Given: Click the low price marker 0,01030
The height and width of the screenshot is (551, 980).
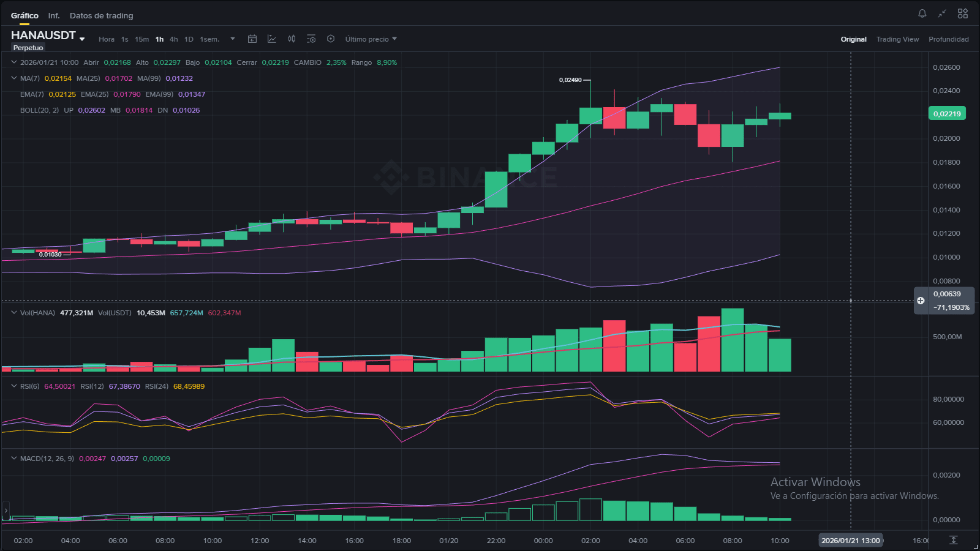Looking at the screenshot, I should (x=50, y=254).
